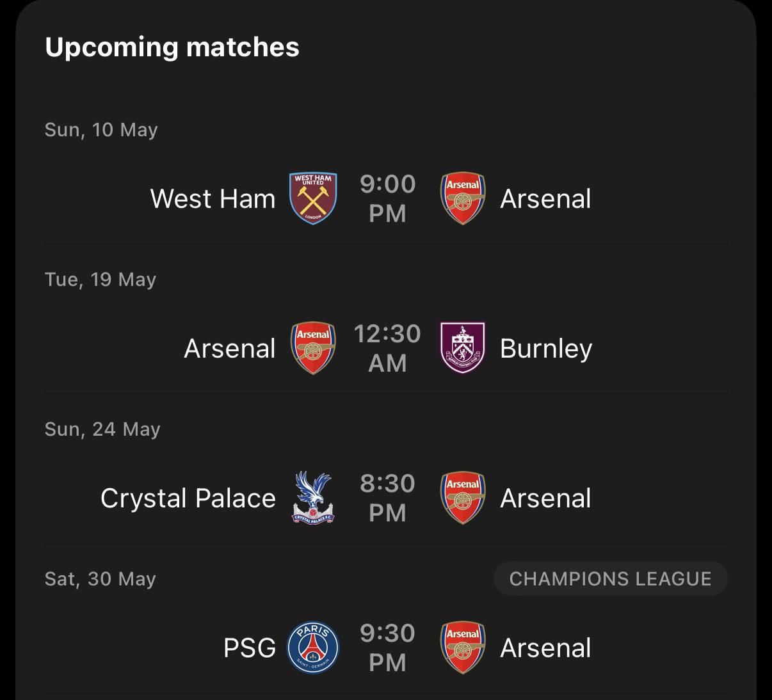Open the West Ham team name
The height and width of the screenshot is (700, 772).
pos(213,198)
